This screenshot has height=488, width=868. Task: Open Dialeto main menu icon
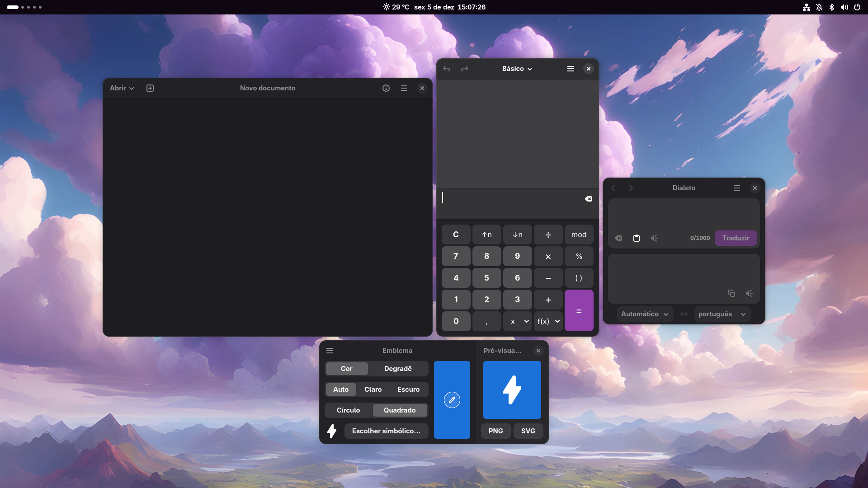pyautogui.click(x=737, y=188)
